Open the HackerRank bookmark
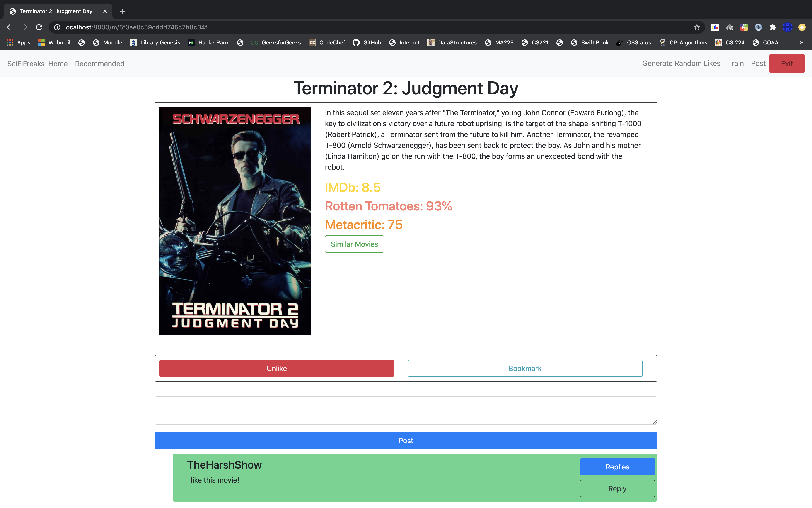 208,43
